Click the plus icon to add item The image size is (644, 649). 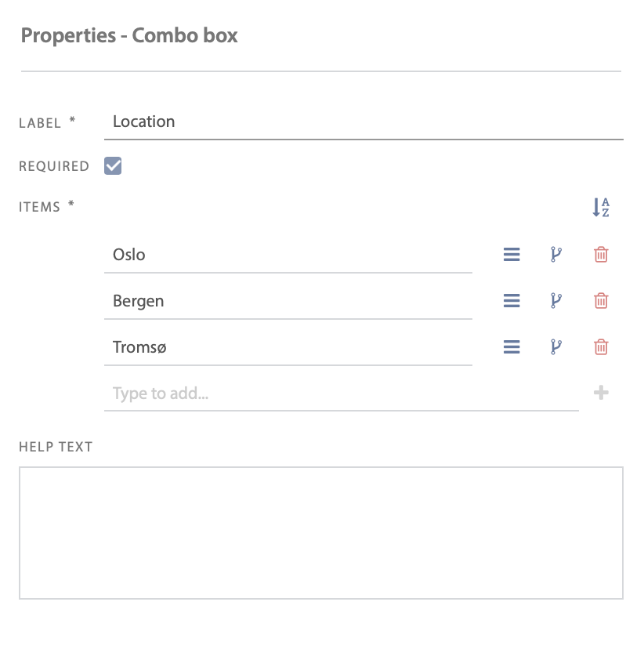601,393
